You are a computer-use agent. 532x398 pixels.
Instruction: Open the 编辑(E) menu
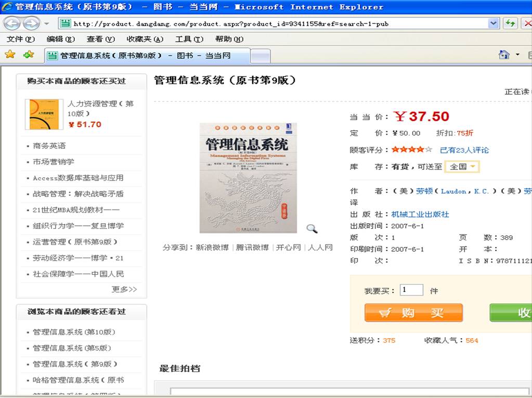[x=60, y=39]
